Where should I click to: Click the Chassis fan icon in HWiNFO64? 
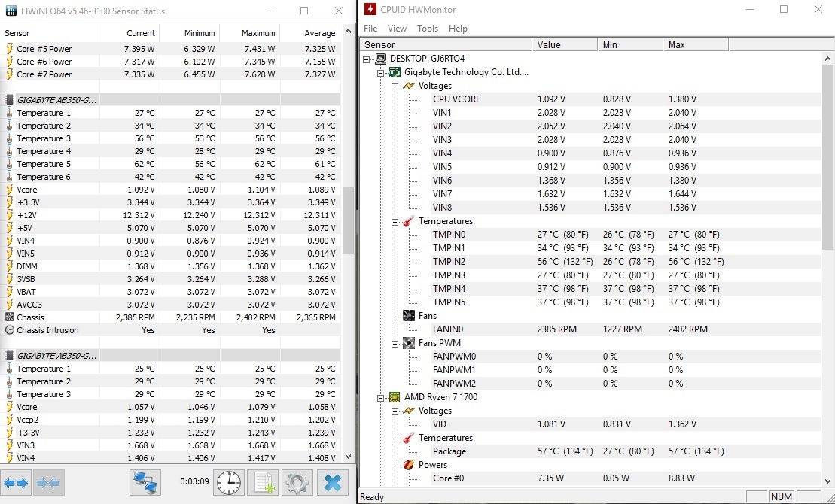click(x=9, y=317)
